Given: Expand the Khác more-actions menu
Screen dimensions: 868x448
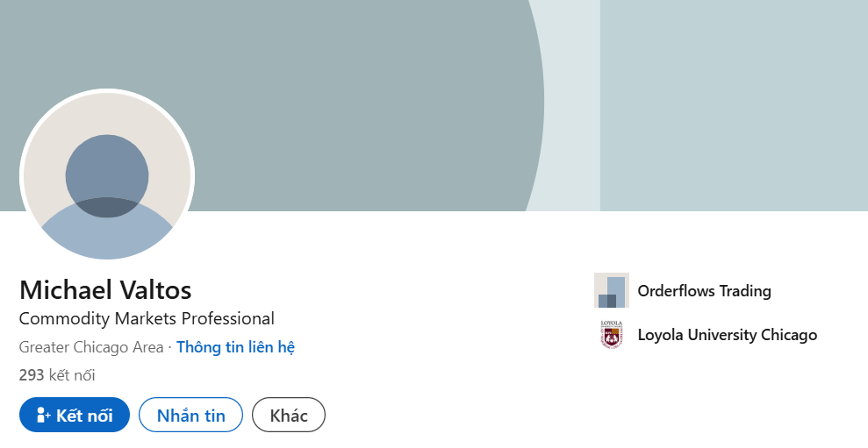Looking at the screenshot, I should (289, 415).
